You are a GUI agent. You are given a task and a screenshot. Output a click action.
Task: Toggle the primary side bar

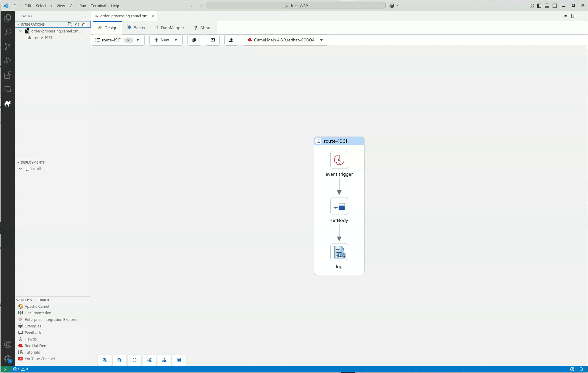click(539, 6)
